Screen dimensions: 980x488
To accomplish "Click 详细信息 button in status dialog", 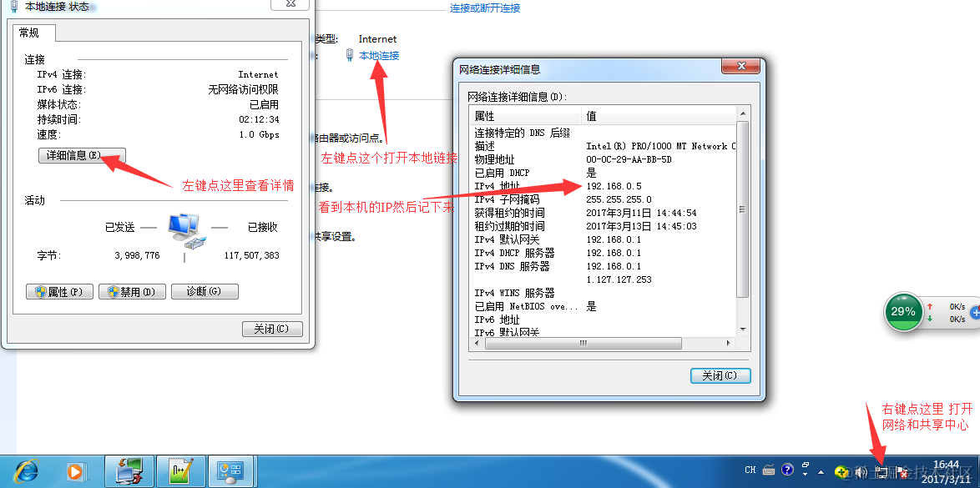I will [82, 156].
